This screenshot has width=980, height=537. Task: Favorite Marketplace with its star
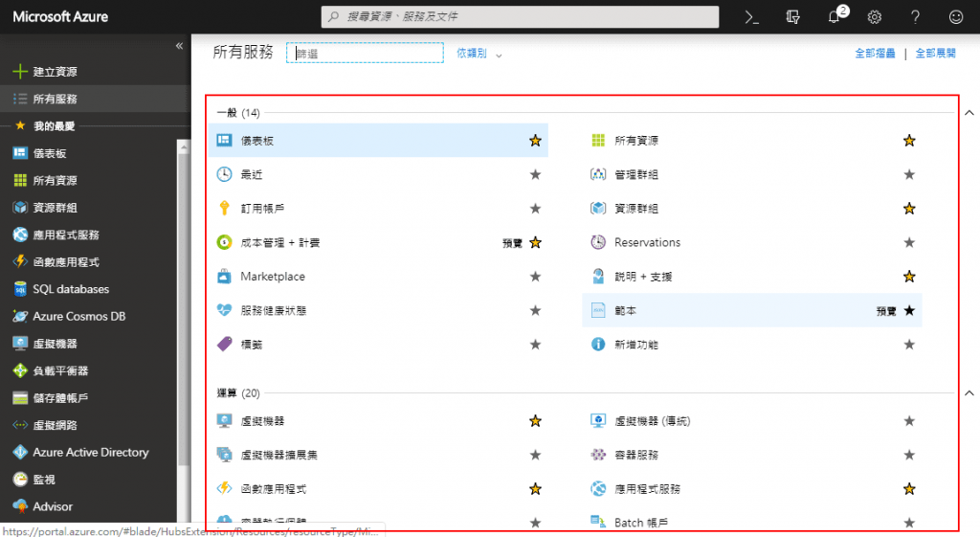point(536,277)
